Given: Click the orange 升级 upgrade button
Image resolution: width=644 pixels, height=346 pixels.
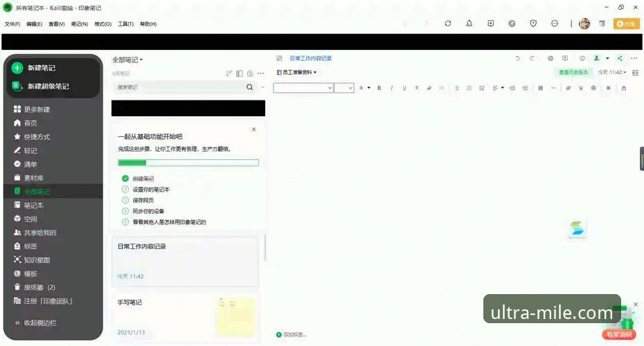Looking at the screenshot, I should pos(626,24).
